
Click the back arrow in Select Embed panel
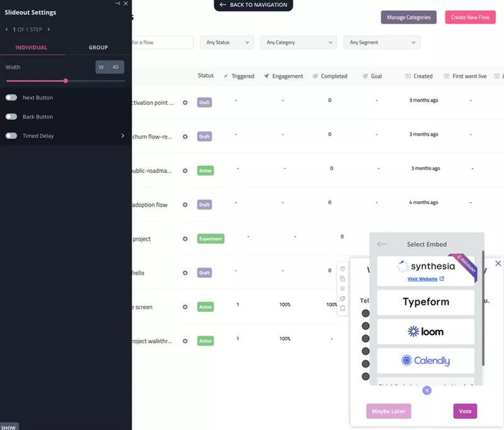pos(382,244)
